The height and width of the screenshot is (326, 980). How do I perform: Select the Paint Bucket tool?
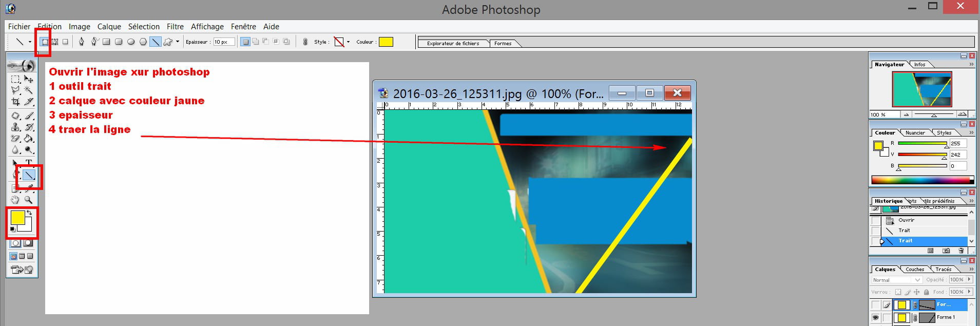pyautogui.click(x=29, y=139)
